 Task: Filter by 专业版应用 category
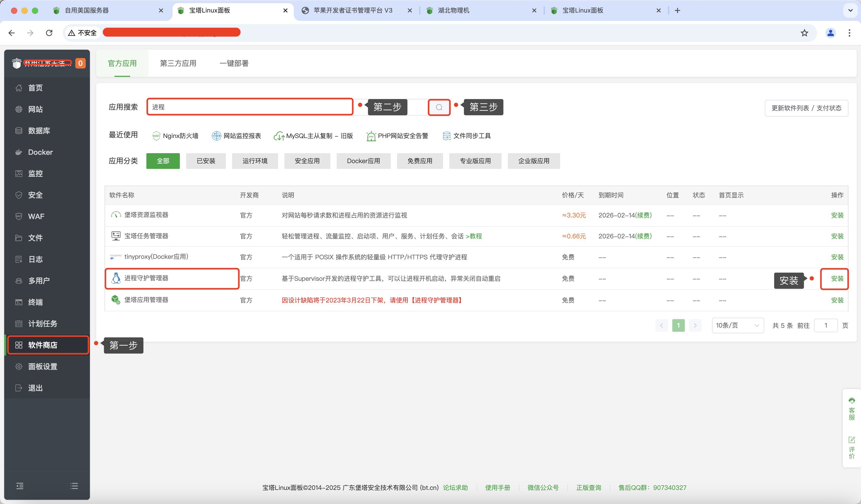(475, 161)
